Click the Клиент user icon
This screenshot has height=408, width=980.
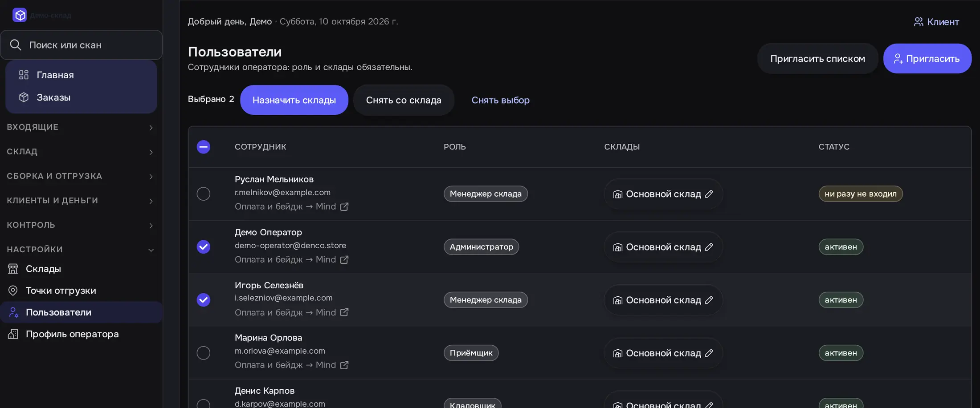[919, 22]
